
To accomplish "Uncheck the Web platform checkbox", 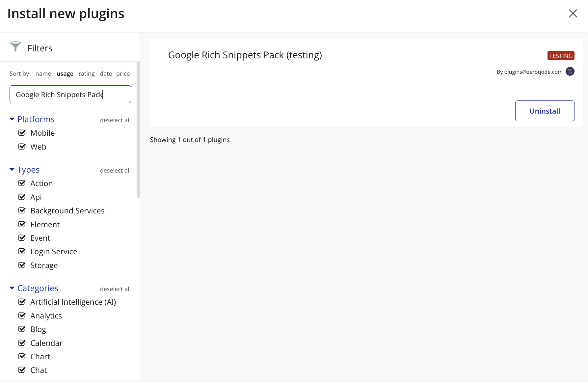I will tap(22, 147).
